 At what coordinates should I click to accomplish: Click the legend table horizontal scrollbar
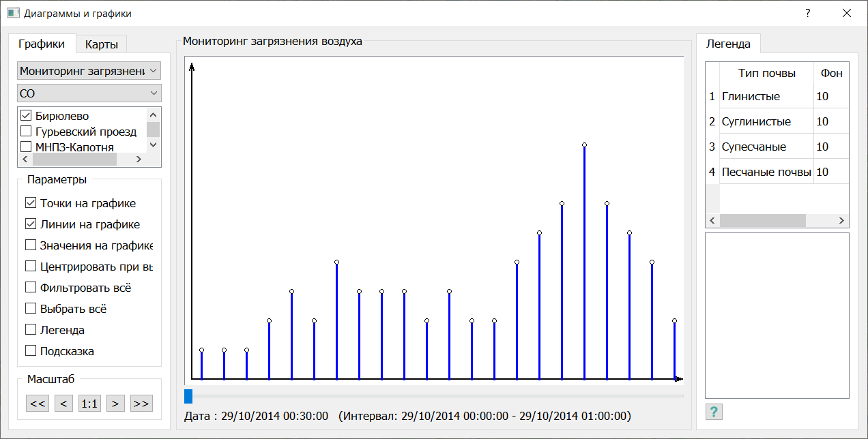tap(762, 221)
